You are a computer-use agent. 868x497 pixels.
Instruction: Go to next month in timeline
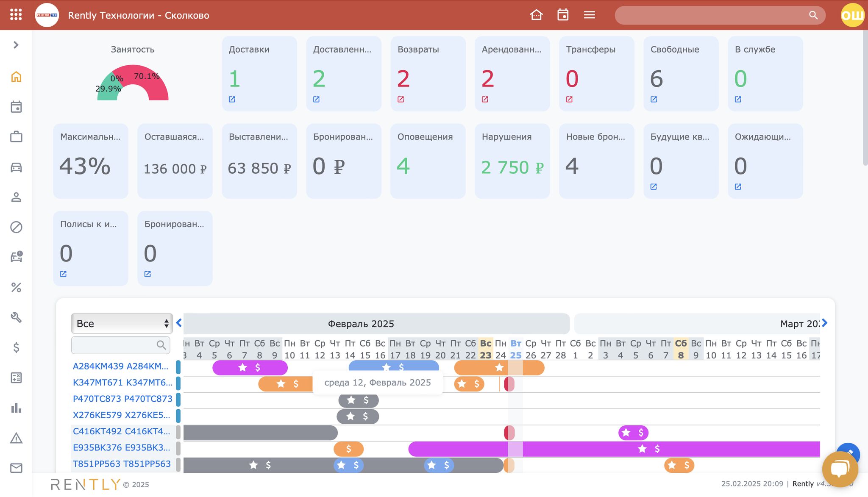(824, 323)
